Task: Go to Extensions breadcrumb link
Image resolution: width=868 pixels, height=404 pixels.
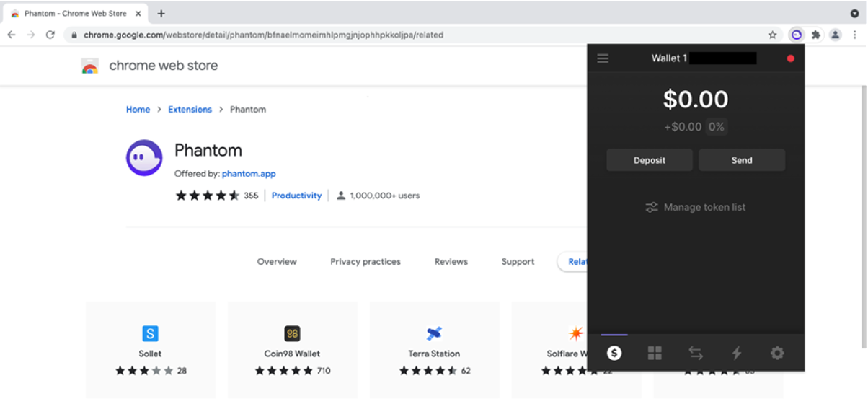Action: [190, 110]
